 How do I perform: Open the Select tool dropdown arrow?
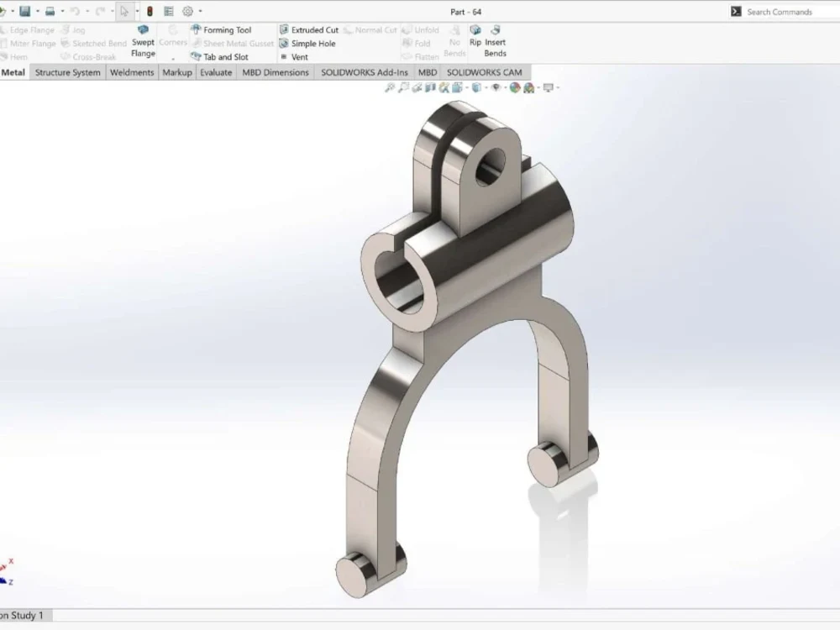coord(137,11)
